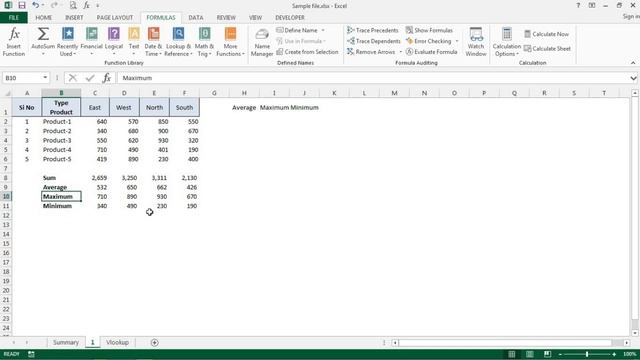
Task: Switch to Normal view
Action: click(x=511, y=354)
